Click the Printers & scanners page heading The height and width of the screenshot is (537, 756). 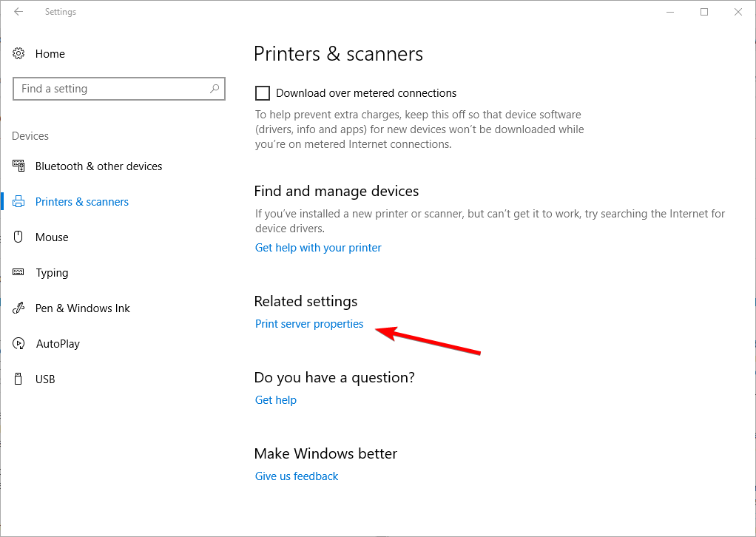click(339, 54)
